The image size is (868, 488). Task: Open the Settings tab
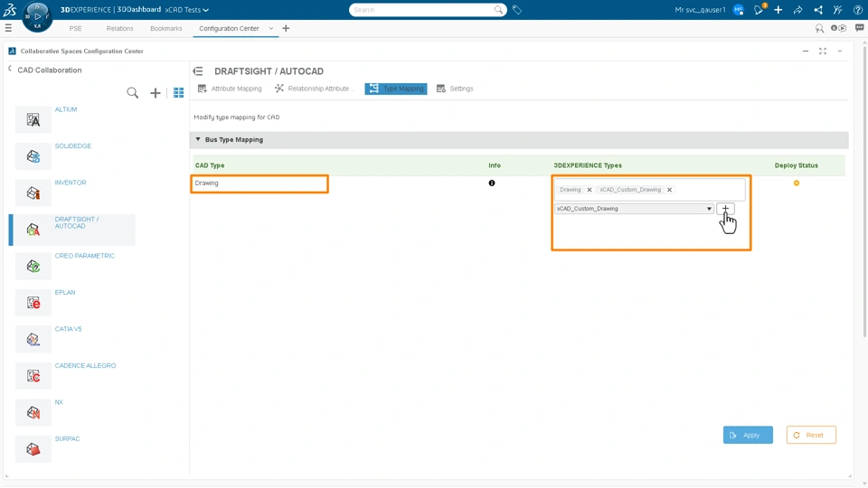tap(455, 89)
